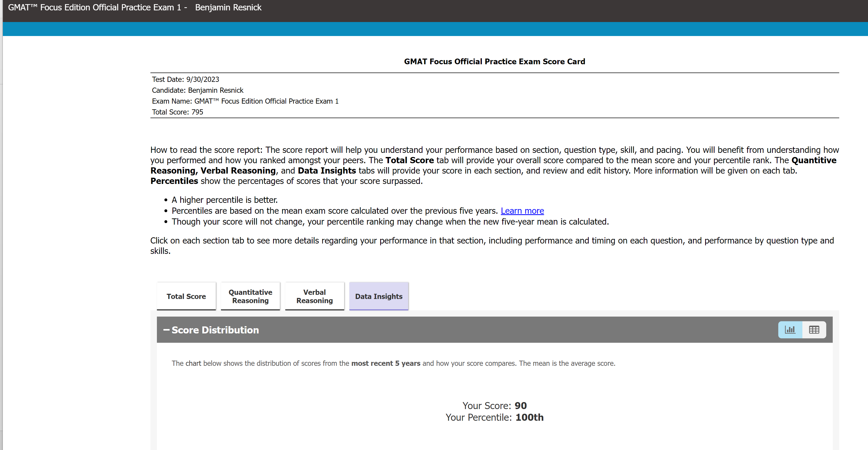The image size is (868, 450).
Task: Open the Quantitative Reasoning tab
Action: [x=250, y=296]
